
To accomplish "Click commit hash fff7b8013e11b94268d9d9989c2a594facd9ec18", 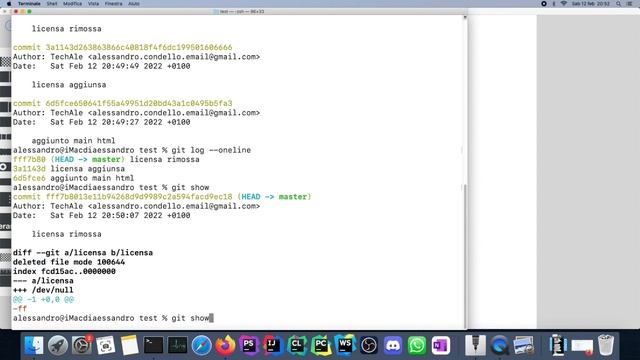I will [x=138, y=197].
